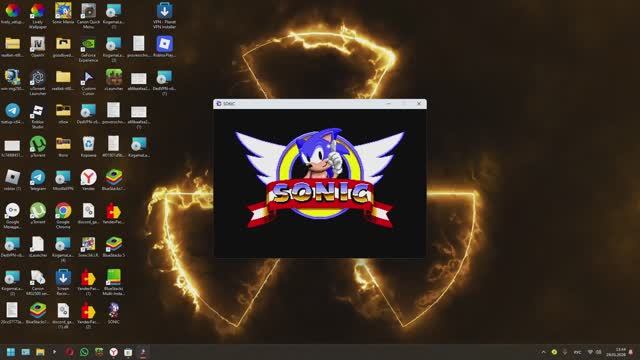
Task: Open WhatsApp from the taskbar
Action: tap(84, 352)
